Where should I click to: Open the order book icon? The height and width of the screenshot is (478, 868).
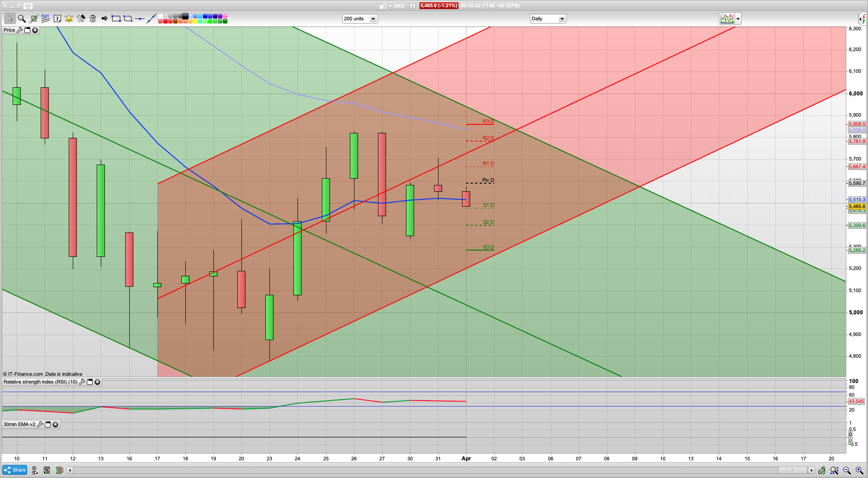[59, 470]
